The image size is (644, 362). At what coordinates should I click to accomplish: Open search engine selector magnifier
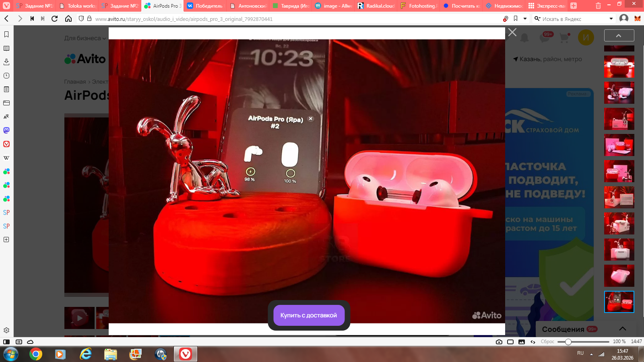537,19
